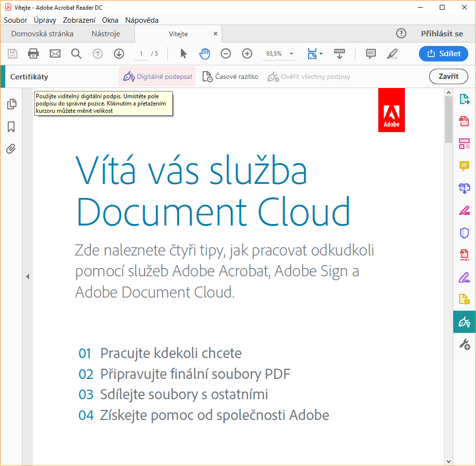This screenshot has height=466, width=476.
Task: Click the Print file icon
Action: pyautogui.click(x=33, y=54)
